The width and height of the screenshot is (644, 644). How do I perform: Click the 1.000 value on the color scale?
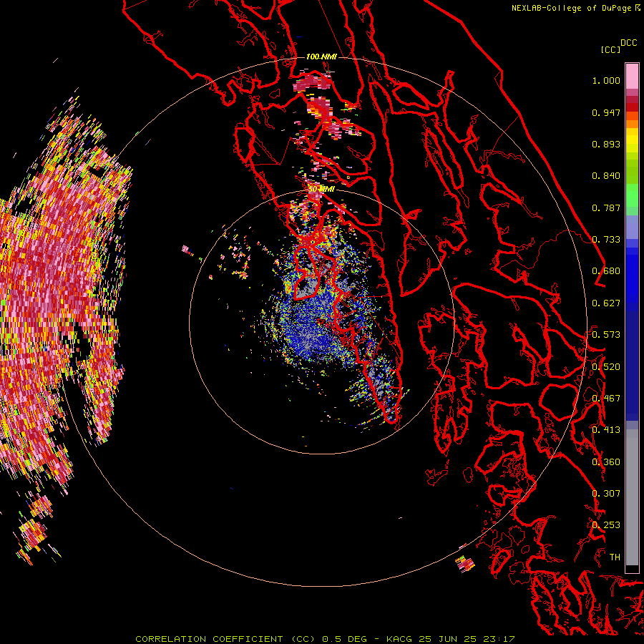[606, 80]
